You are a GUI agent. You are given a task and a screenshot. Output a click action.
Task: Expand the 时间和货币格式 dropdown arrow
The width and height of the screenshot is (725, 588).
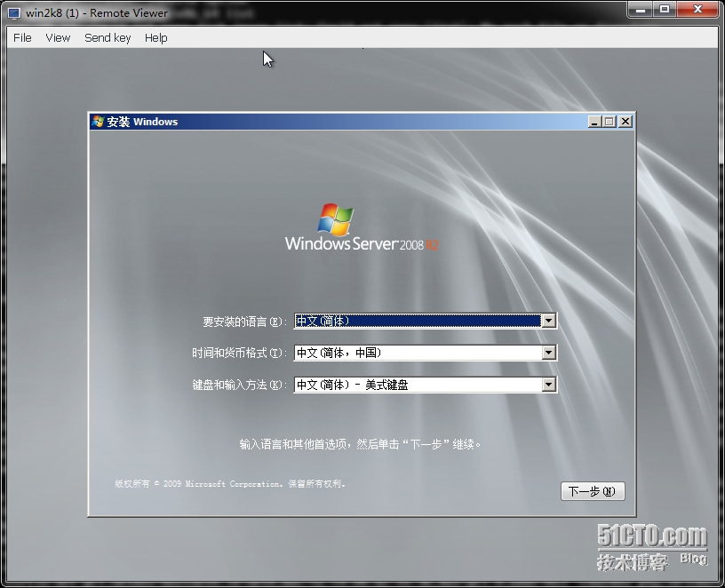[x=548, y=353]
